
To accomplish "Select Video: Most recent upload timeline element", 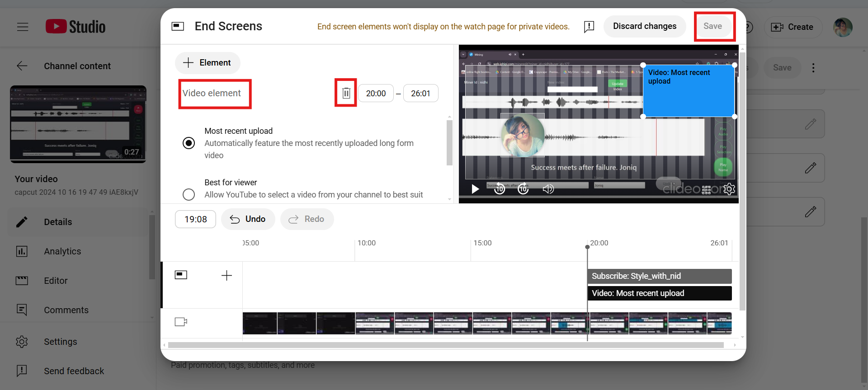I will click(x=660, y=293).
